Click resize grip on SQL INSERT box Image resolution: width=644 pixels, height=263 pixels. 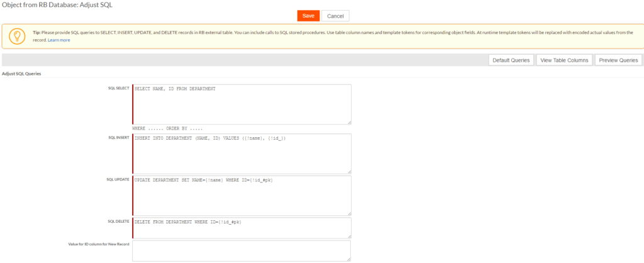(x=348, y=171)
